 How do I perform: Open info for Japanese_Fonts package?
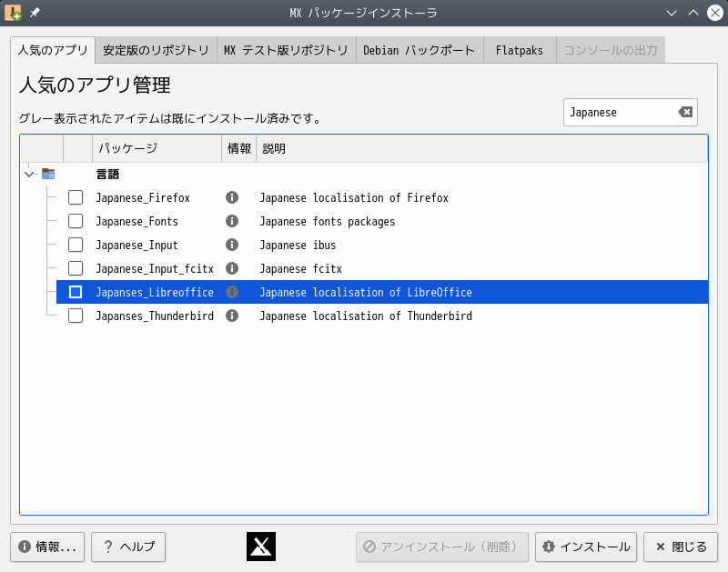click(x=232, y=221)
